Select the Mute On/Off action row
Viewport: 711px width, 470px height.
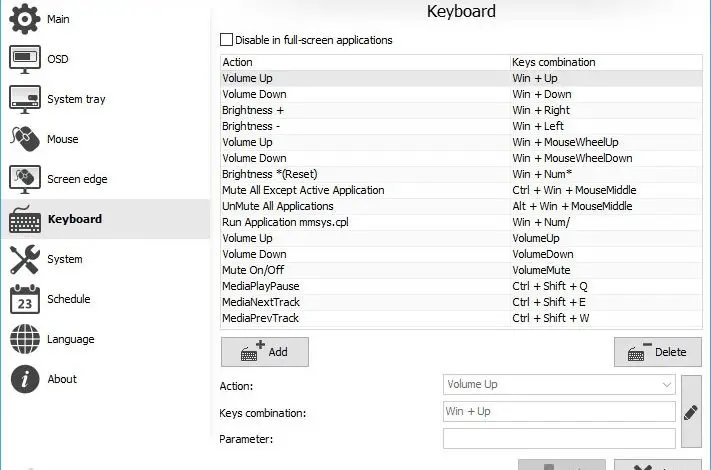click(x=365, y=270)
